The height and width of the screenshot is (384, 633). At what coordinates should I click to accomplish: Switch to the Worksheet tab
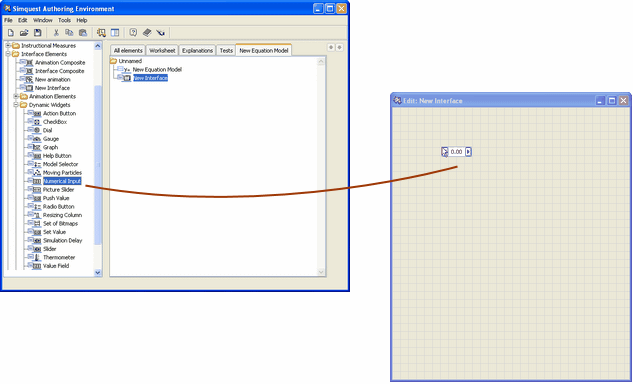pos(162,50)
